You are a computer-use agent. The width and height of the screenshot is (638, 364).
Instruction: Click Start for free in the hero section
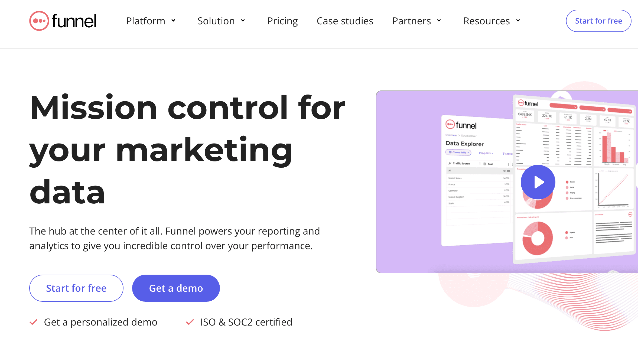tap(76, 288)
